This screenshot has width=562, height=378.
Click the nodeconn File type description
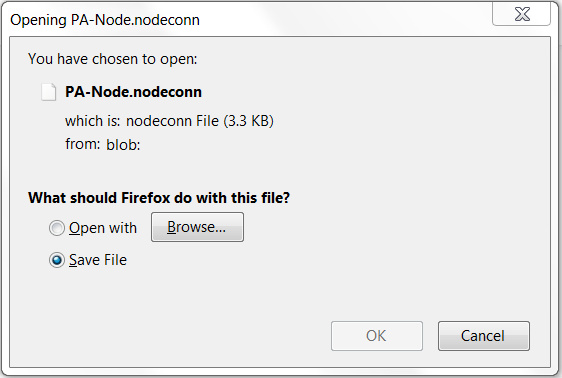coord(172,121)
